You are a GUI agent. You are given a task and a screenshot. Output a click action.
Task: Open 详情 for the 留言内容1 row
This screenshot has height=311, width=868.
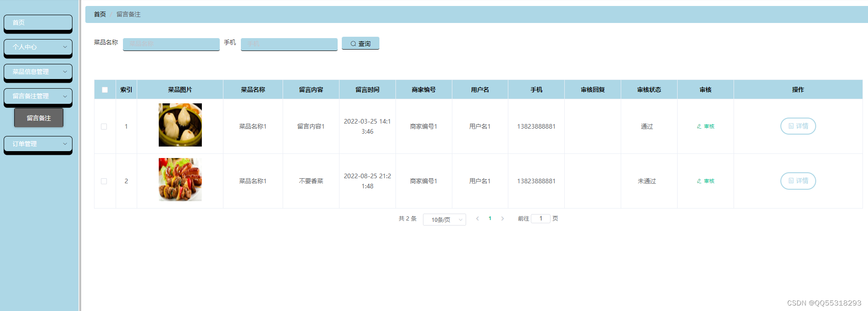(x=798, y=126)
